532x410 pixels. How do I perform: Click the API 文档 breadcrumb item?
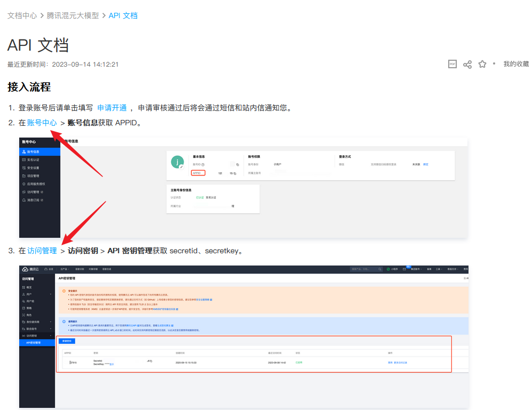[x=123, y=15]
